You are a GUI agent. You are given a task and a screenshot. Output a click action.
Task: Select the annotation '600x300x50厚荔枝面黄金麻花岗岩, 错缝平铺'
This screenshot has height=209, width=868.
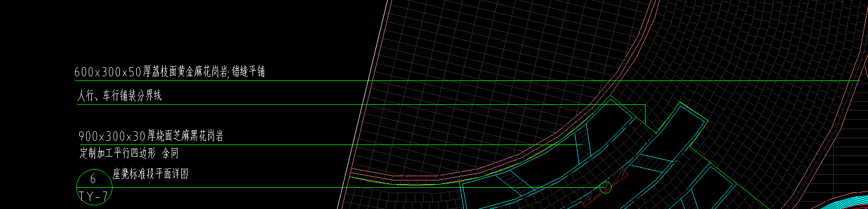tap(170, 72)
